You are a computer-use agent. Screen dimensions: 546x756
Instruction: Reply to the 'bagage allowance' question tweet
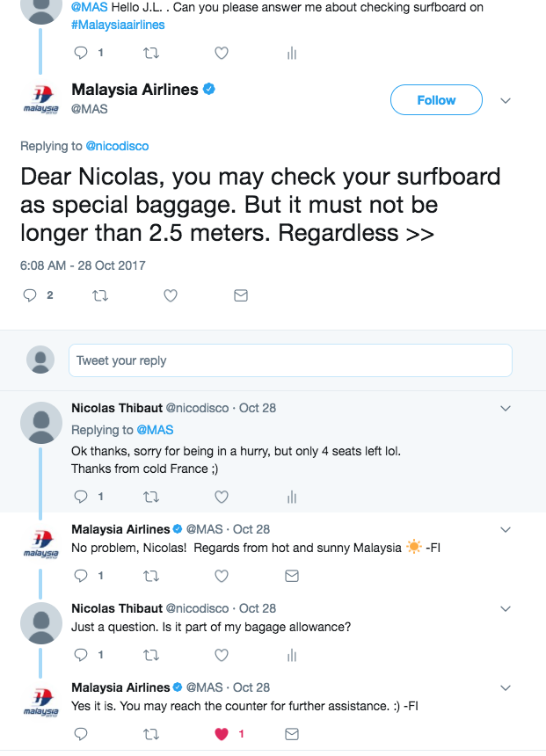coord(81,655)
